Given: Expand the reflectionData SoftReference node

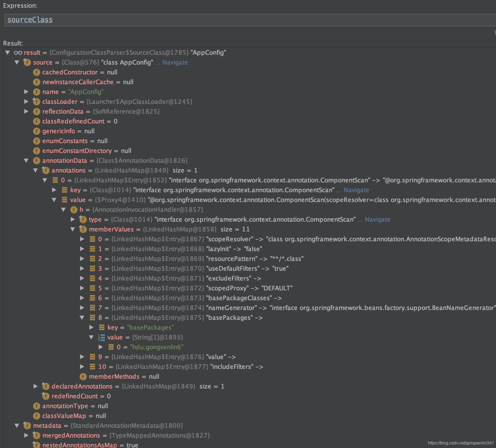Looking at the screenshot, I should tap(26, 111).
